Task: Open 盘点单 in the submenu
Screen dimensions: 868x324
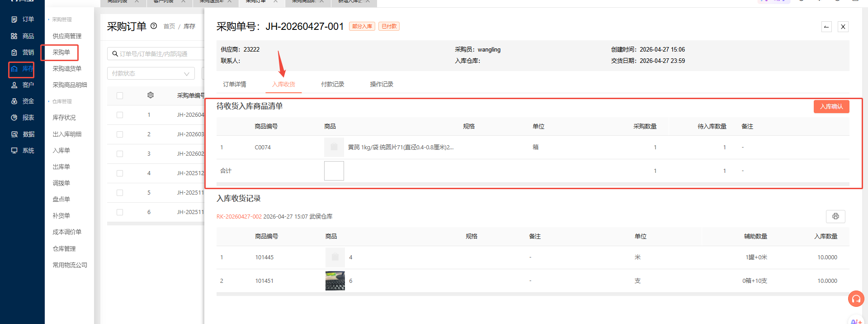Action: [61, 200]
